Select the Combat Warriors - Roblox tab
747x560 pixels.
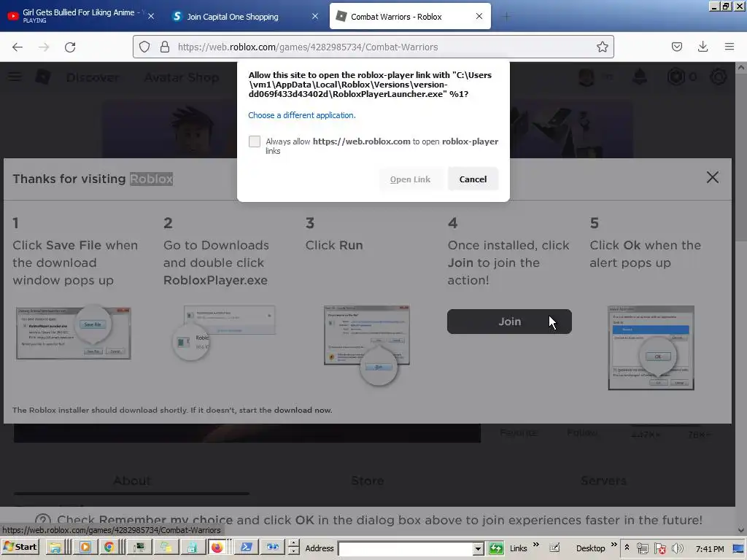[x=410, y=17]
